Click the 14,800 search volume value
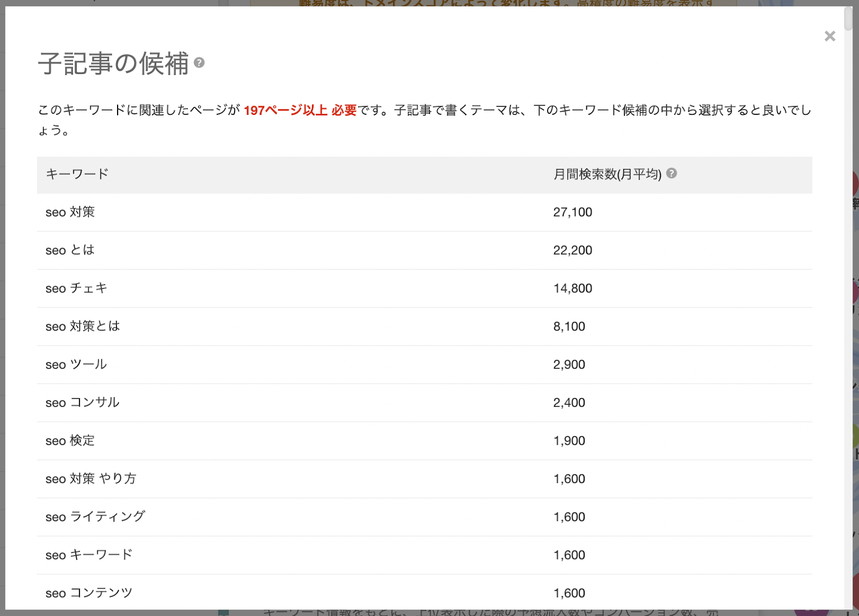This screenshot has width=859, height=616. [x=572, y=289]
